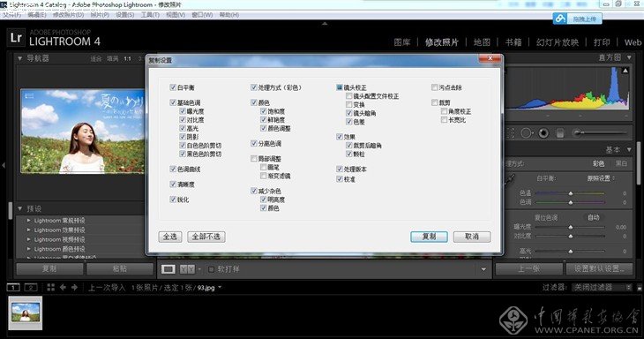Go to the previous photo with the left arrow
The image size is (644, 339).
pos(63,287)
